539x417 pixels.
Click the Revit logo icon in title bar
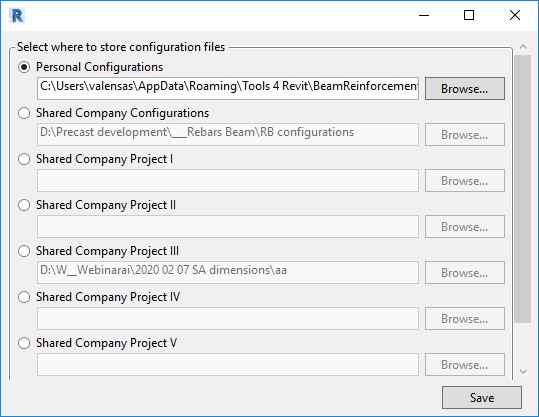click(18, 15)
